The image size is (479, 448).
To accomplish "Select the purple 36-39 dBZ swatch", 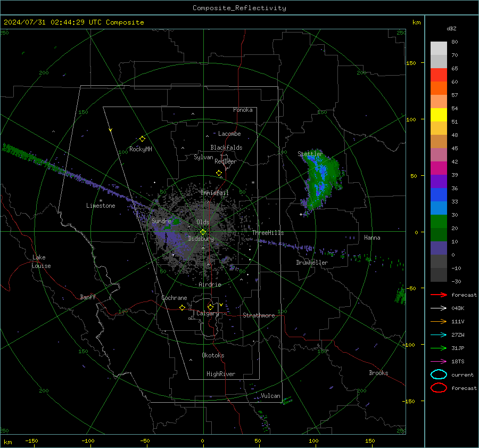I will [x=439, y=181].
